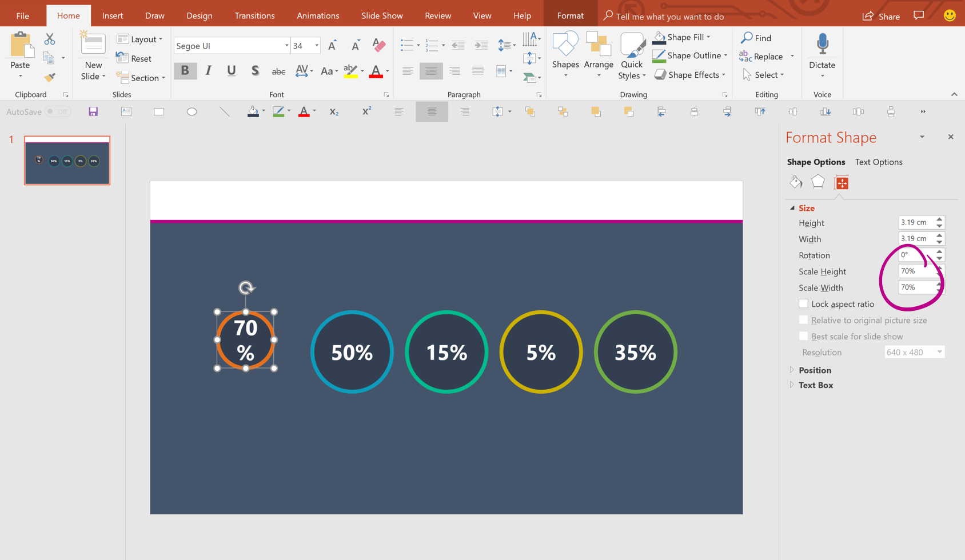Apply quick access toolbar shape fill color

(x=253, y=111)
